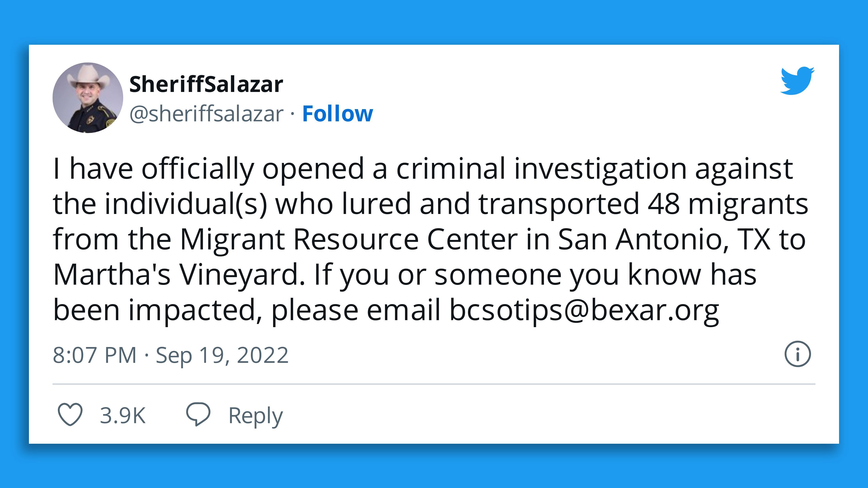Screen dimensions: 868x488
Task: Click the reply speech bubble icon
Action: [198, 414]
